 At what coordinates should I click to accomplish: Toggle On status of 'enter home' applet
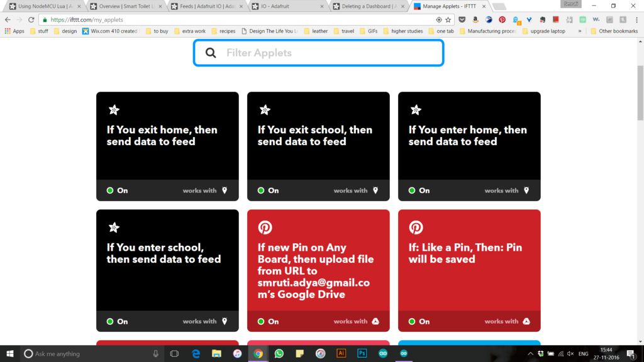[x=419, y=190]
